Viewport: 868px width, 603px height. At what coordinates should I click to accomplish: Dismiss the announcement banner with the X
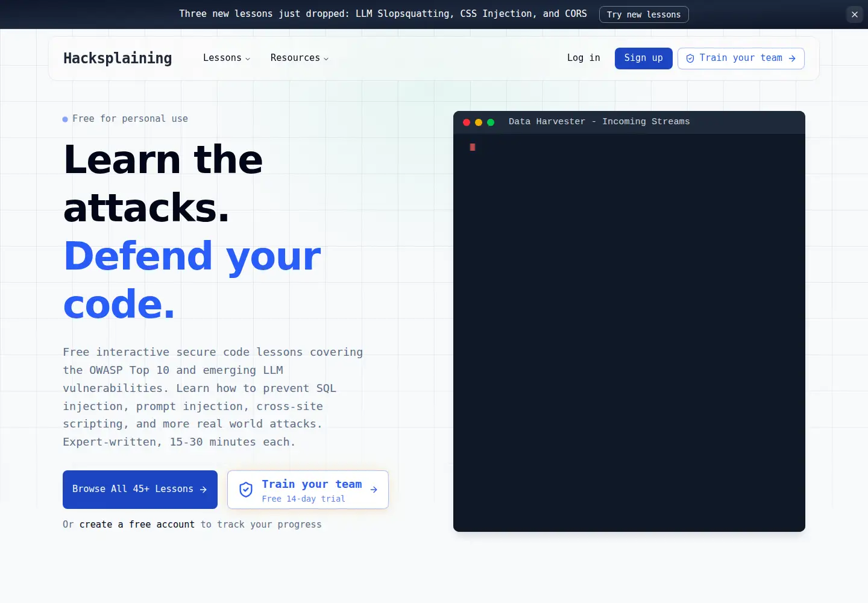pos(854,14)
